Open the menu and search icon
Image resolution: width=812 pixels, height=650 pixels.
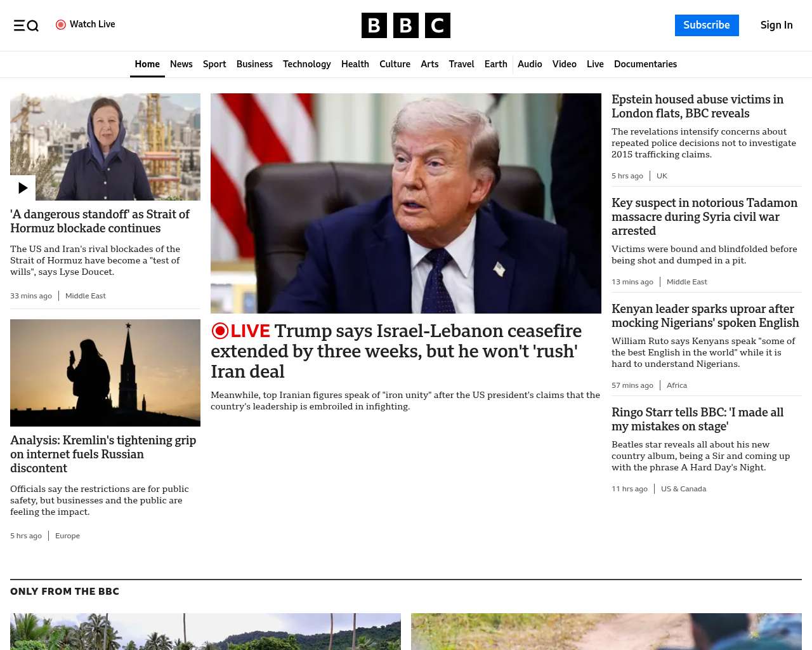click(x=26, y=25)
